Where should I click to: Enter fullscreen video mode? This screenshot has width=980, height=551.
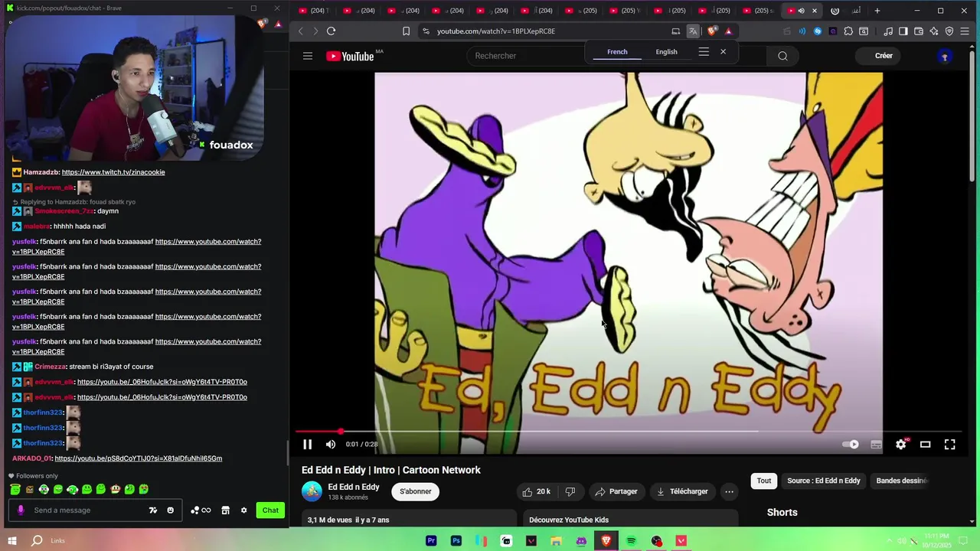pos(949,444)
